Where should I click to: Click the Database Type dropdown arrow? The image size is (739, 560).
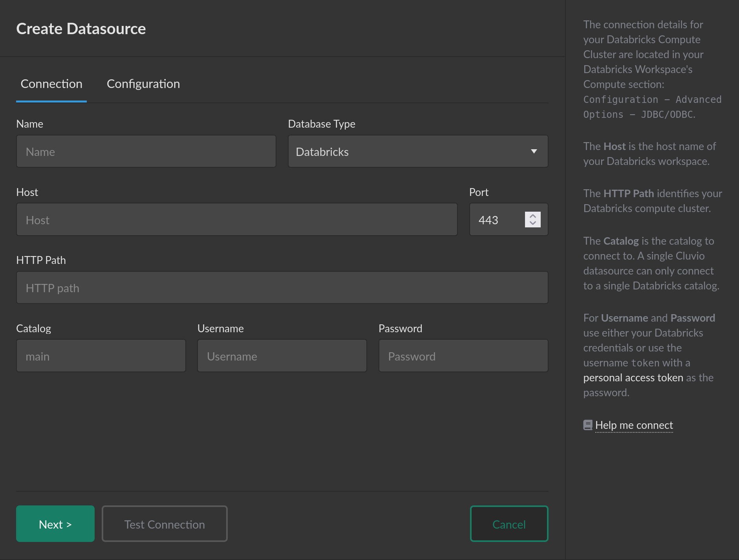[x=534, y=152]
